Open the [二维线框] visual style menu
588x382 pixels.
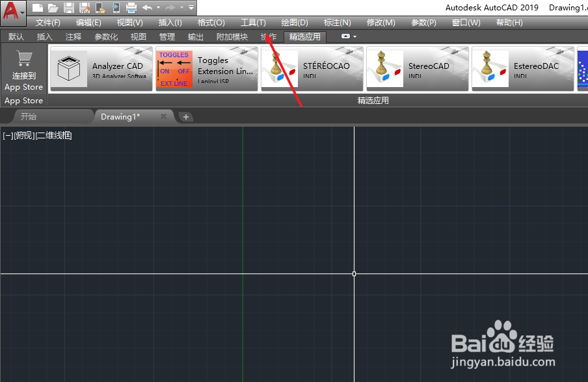[x=53, y=136]
